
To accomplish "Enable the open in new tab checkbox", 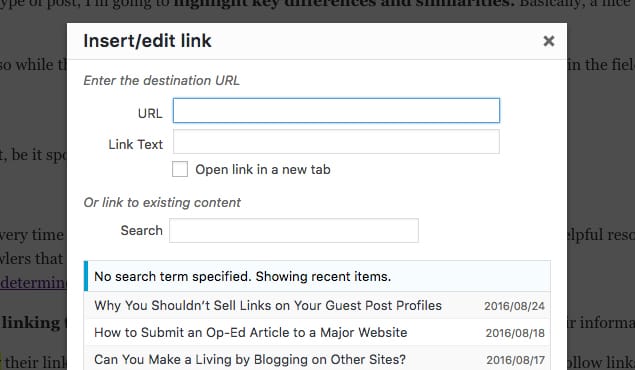I will click(x=180, y=169).
